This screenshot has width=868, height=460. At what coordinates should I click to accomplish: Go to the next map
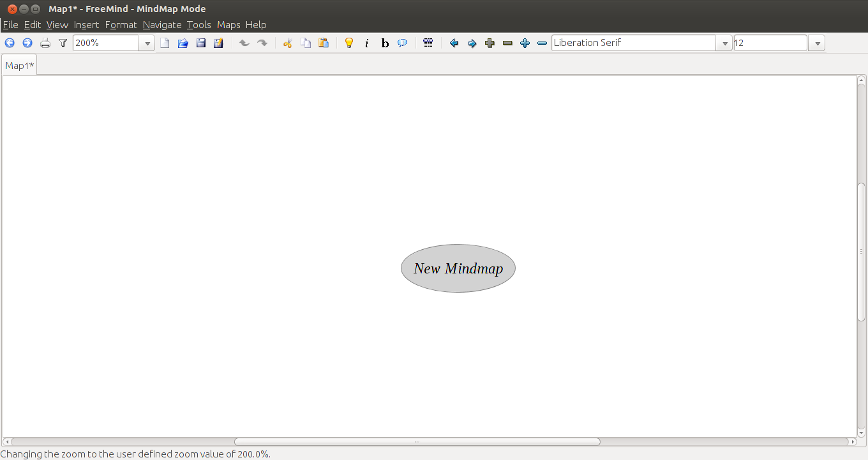(x=27, y=43)
